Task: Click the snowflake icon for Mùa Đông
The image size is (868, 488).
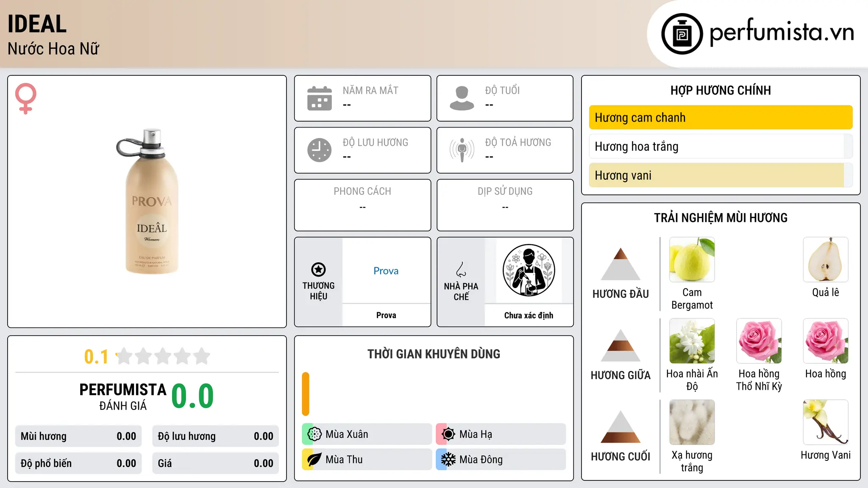Action: [x=448, y=460]
